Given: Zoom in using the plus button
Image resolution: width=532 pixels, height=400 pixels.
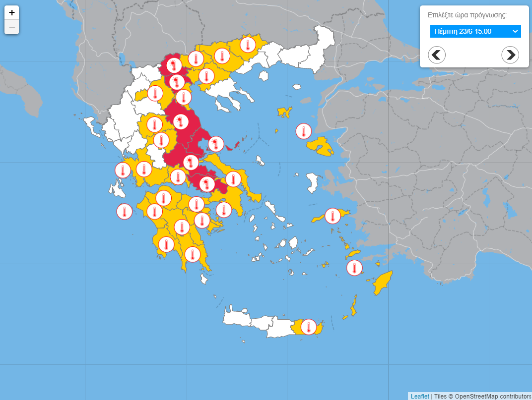Looking at the screenshot, I should 12,13.
